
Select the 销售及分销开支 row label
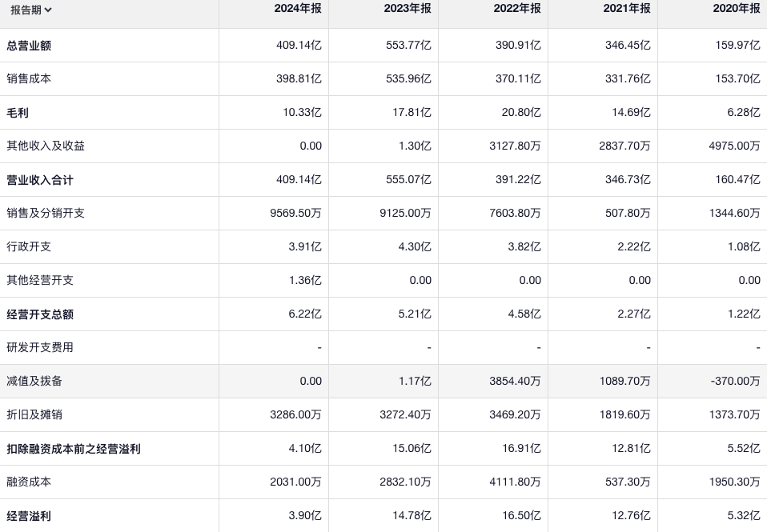[x=46, y=214]
